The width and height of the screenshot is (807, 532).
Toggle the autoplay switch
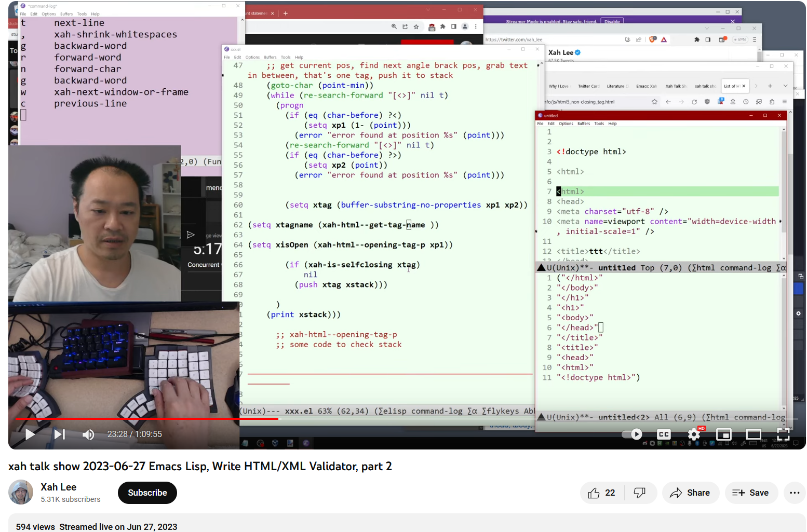click(633, 434)
